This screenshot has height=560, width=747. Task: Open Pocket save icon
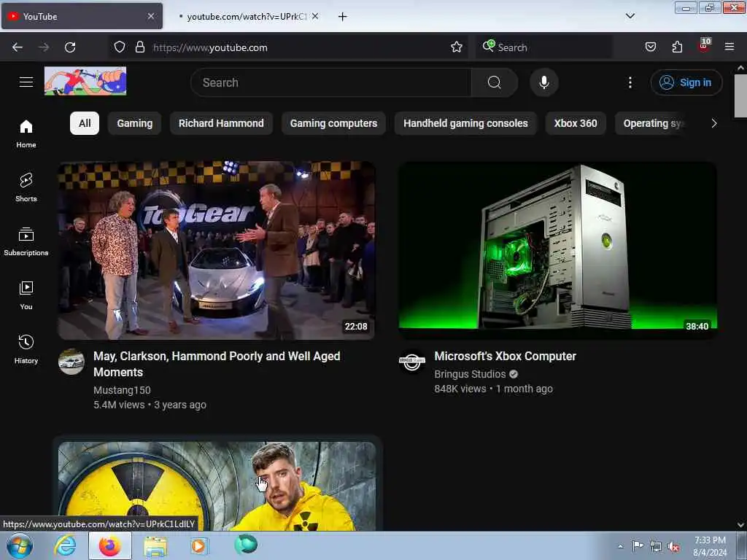650,47
